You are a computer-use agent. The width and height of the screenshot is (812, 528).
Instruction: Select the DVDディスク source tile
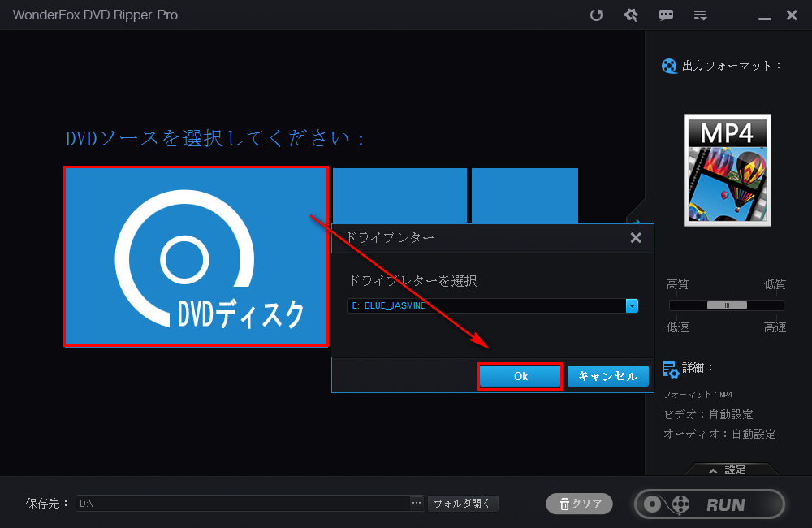196,257
